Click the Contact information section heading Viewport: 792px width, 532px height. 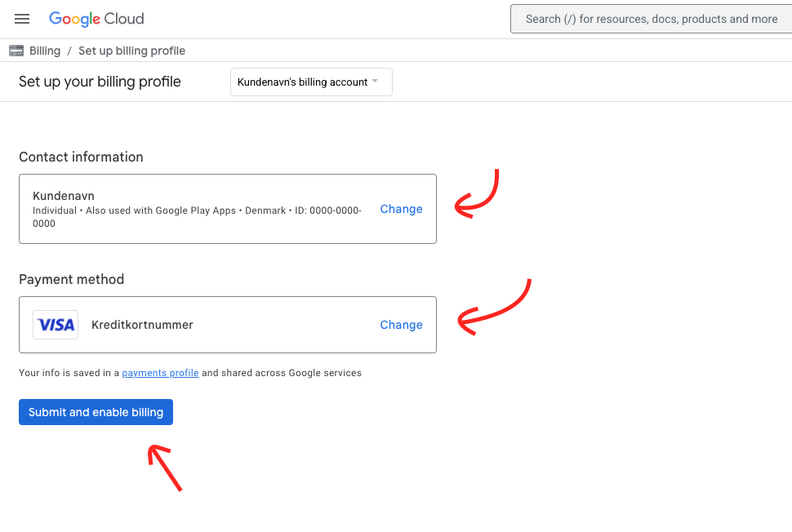81,157
